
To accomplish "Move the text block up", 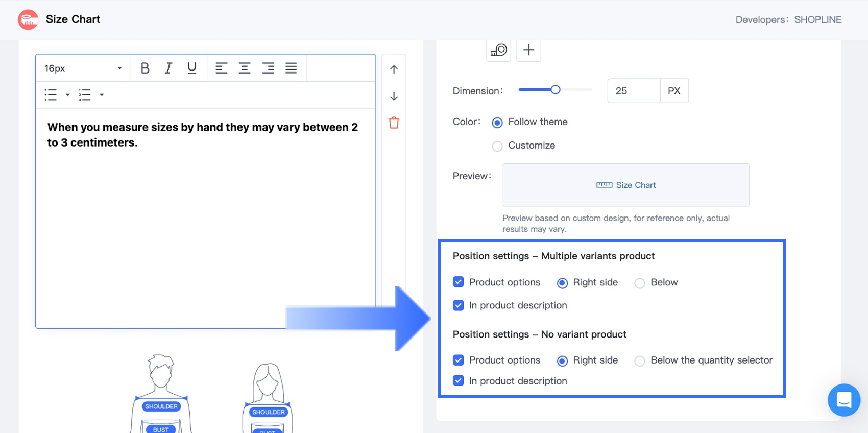I will point(394,69).
